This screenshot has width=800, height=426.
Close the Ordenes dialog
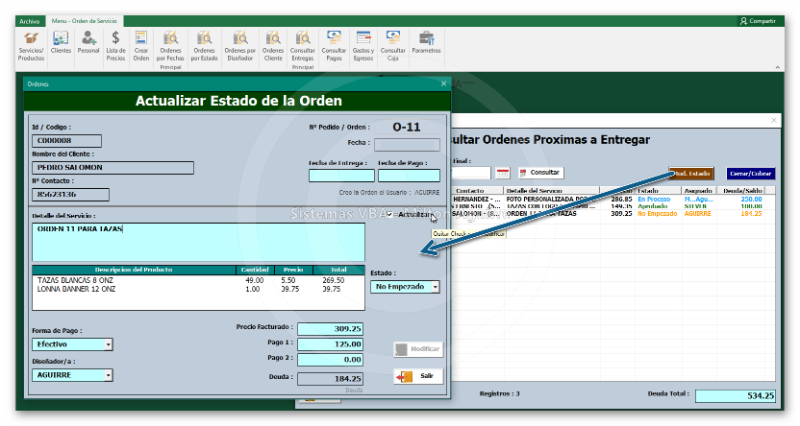(443, 84)
